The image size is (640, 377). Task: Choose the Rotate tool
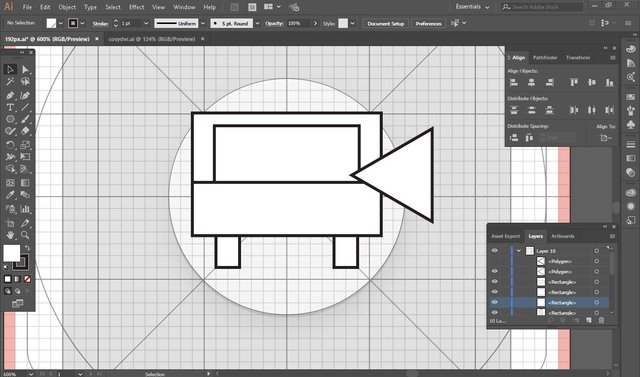coord(10,145)
